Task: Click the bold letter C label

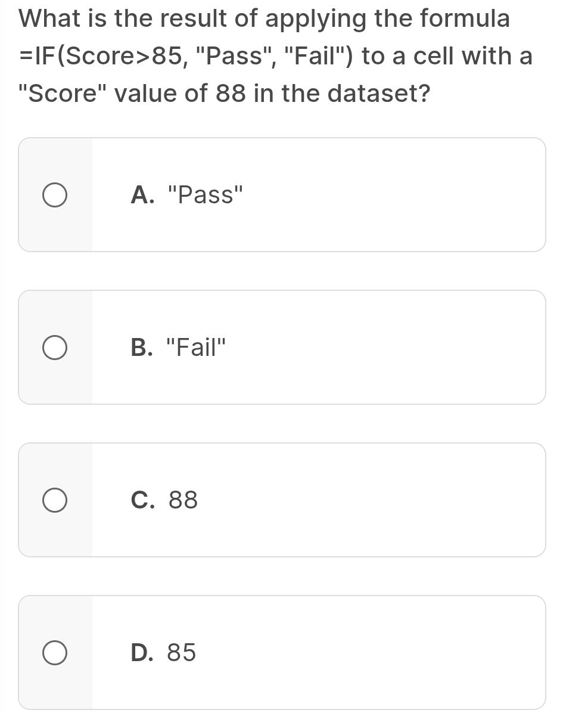Action: point(141,500)
